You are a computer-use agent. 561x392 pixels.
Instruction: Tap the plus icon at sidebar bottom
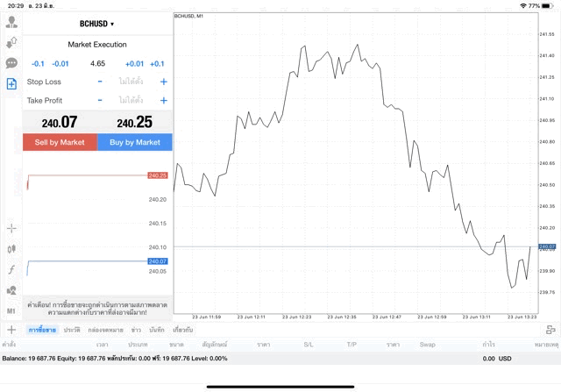pyautogui.click(x=11, y=330)
